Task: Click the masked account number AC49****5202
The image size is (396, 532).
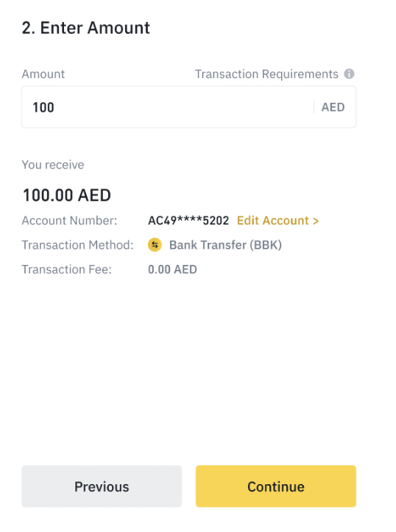Action: pyautogui.click(x=188, y=221)
